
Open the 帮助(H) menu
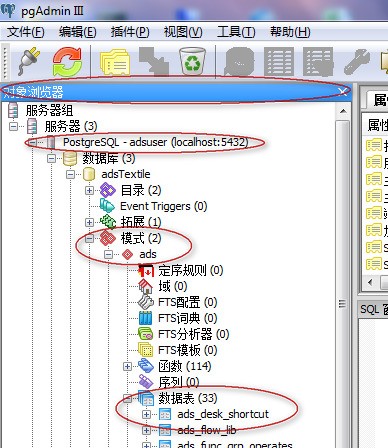290,32
